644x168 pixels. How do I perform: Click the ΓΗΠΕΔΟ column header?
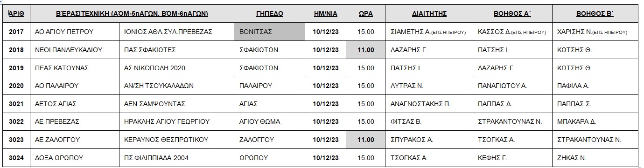(x=270, y=14)
